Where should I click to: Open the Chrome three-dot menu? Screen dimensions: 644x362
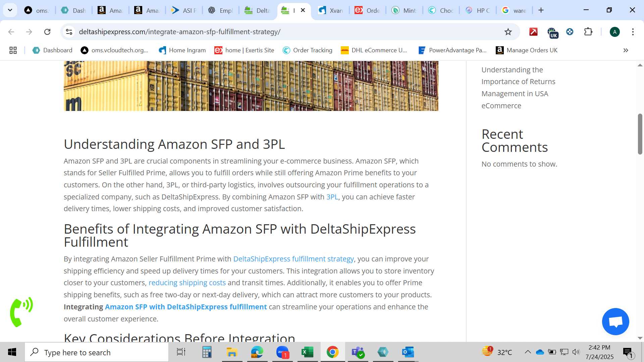pos(633,32)
